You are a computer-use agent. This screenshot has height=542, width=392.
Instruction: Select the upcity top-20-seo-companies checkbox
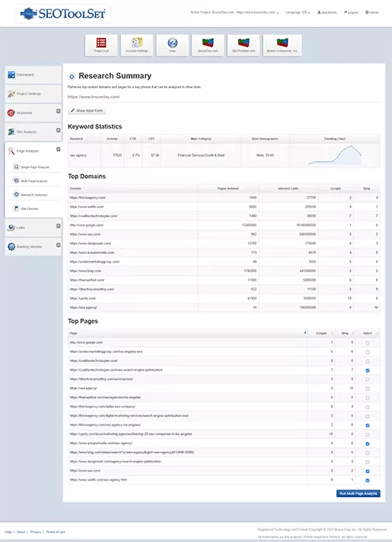click(x=367, y=434)
